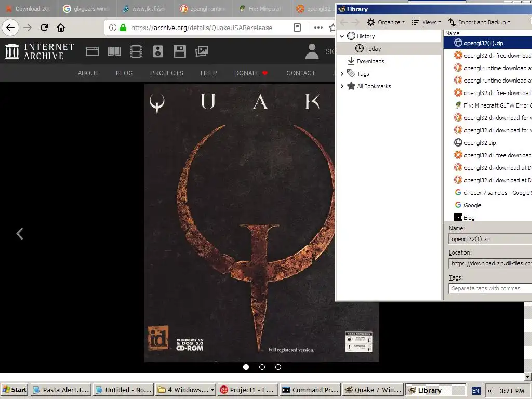Open the DONATE link on archive.org
532x399 pixels.
[x=251, y=73]
